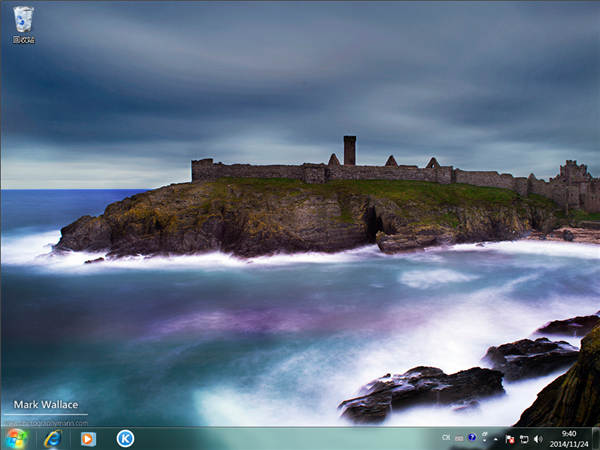Show hidden notification area icons
Screen dimensions: 600x450
(x=496, y=438)
